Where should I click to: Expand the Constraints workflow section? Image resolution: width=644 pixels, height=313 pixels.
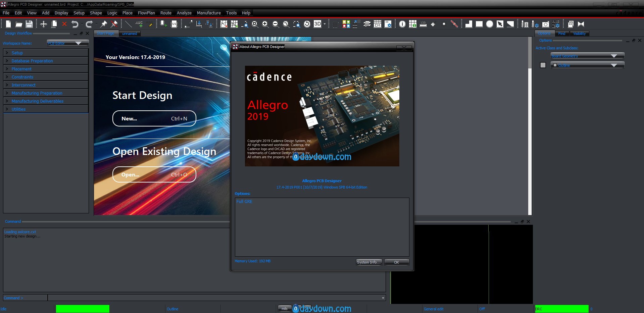tap(46, 77)
